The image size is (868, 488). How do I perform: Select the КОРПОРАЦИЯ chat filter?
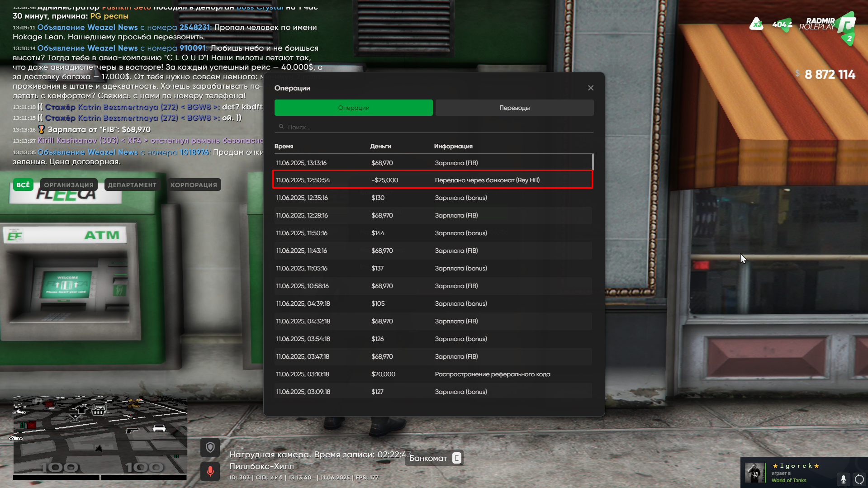[x=194, y=185]
